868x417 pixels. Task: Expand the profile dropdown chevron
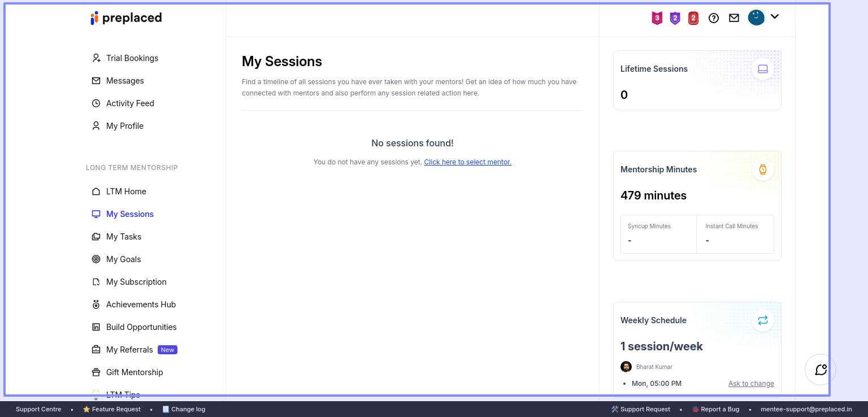775,17
